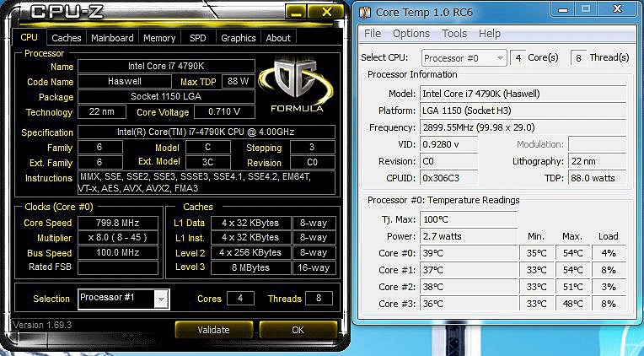Click the empty Rated FSB field

(x=118, y=267)
